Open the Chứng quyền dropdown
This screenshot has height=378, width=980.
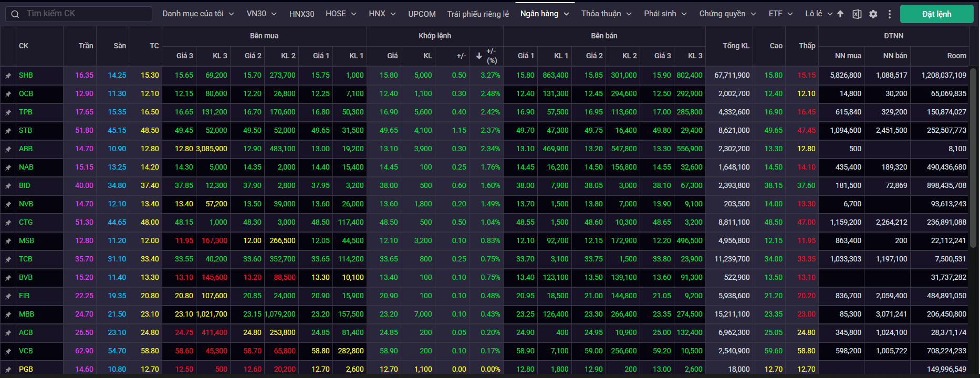[x=727, y=14]
